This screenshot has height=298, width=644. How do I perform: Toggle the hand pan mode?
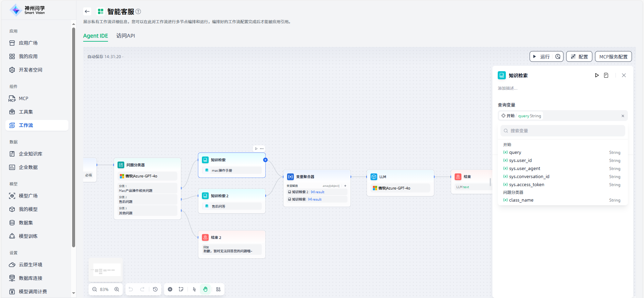205,289
